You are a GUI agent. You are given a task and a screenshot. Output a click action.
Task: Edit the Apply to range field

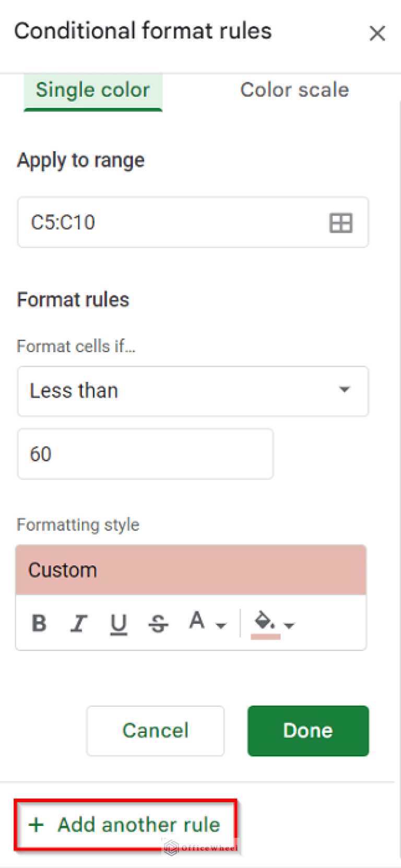coord(157,222)
